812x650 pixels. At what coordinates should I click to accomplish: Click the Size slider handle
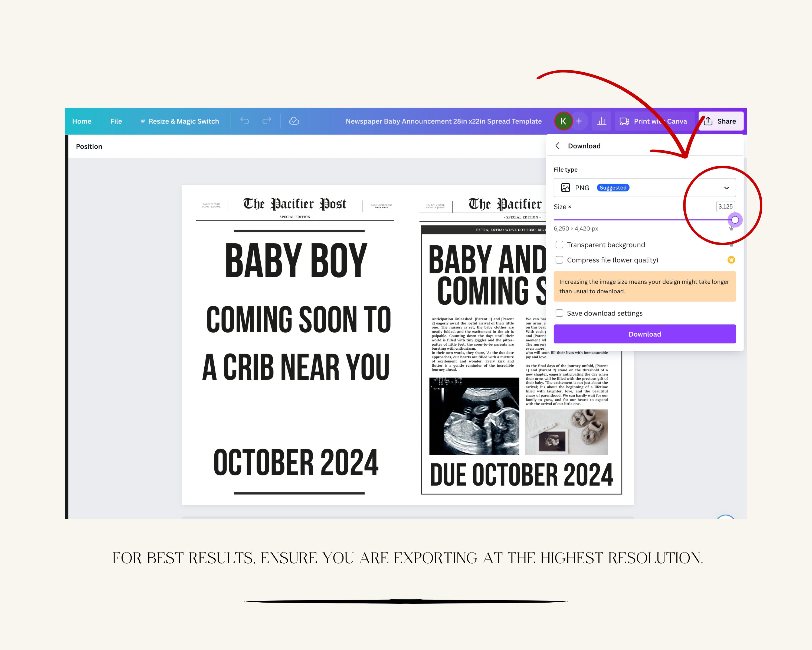pyautogui.click(x=735, y=220)
